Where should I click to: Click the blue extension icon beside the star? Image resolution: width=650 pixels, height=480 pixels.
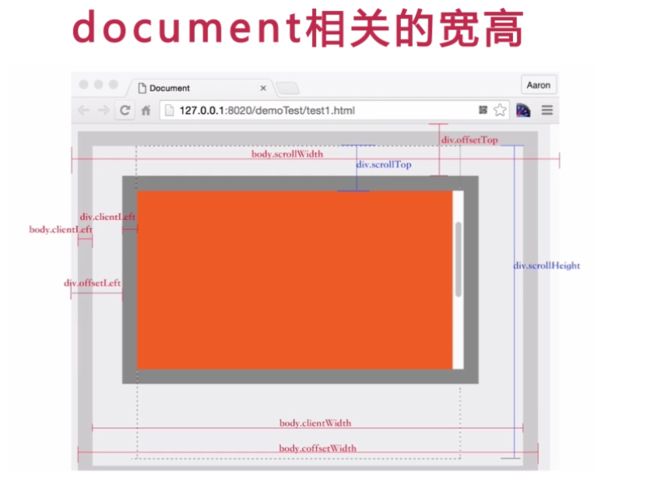[x=523, y=110]
